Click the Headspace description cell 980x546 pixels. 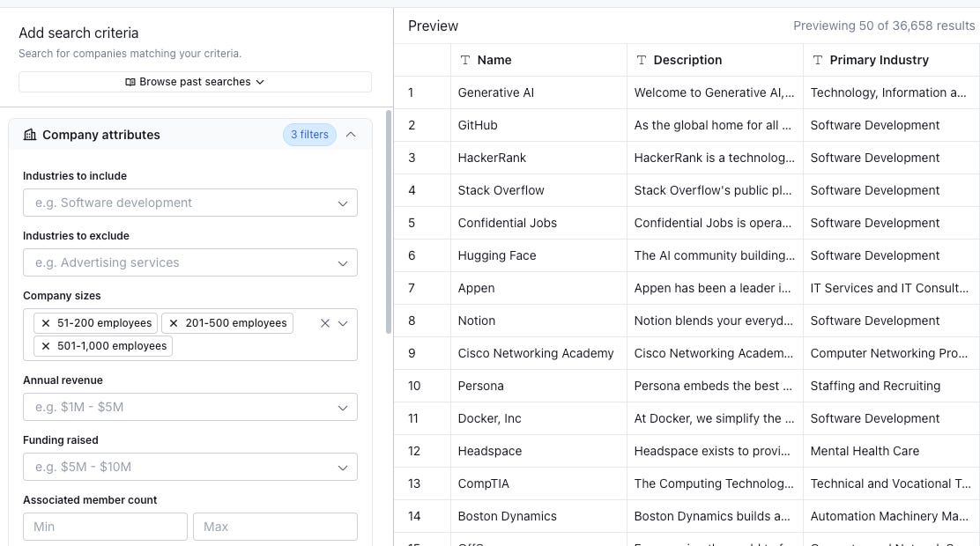(x=715, y=451)
